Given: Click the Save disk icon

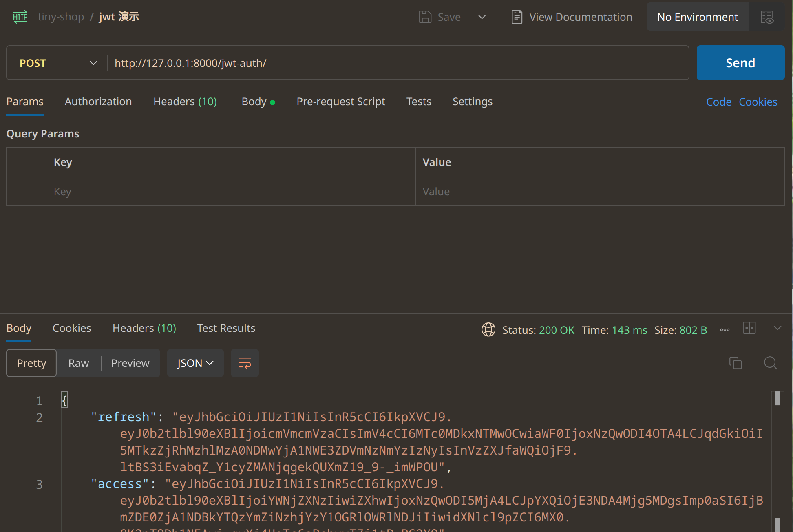Looking at the screenshot, I should point(425,17).
